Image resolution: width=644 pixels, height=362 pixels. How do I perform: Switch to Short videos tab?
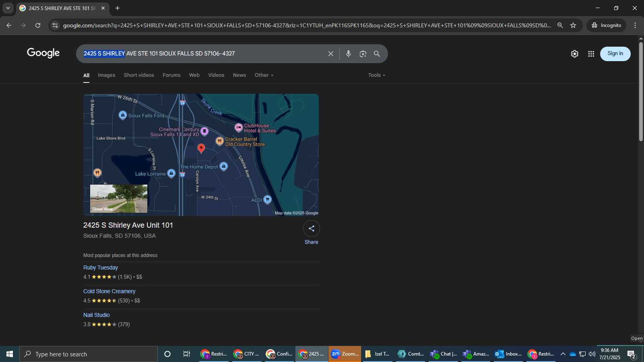pos(139,75)
